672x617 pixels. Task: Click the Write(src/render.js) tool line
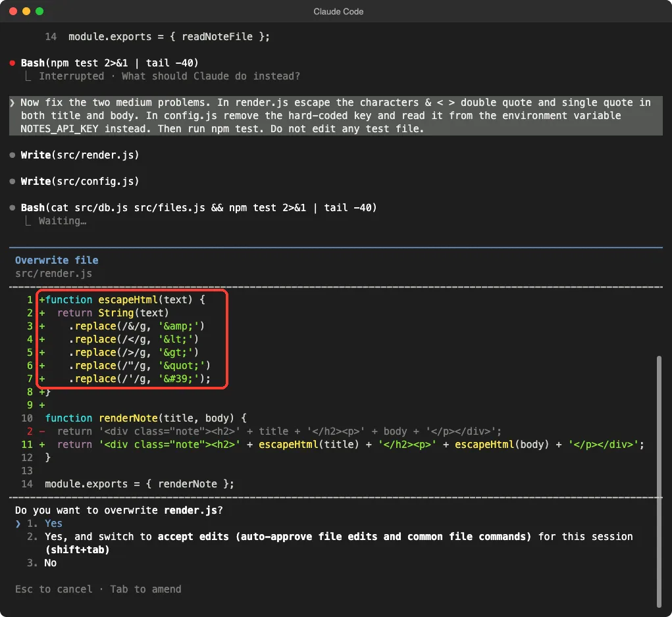tap(80, 155)
